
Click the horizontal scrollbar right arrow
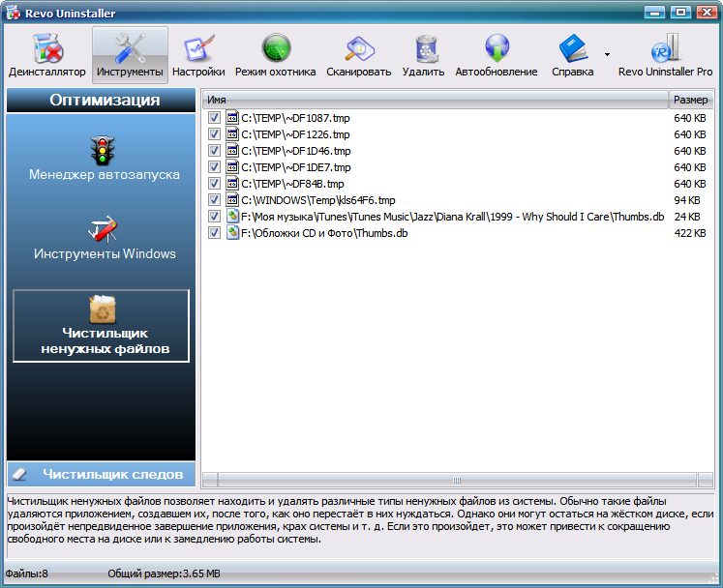[705, 480]
